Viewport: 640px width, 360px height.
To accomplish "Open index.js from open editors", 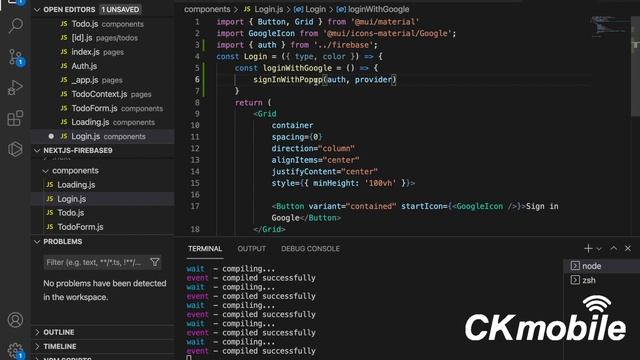I will [103, 52].
